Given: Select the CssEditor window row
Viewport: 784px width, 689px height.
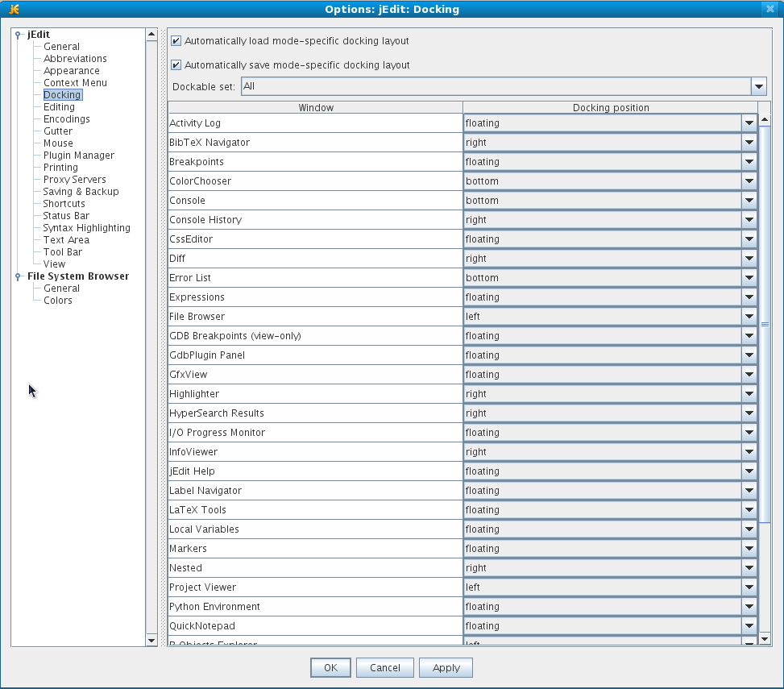Looking at the screenshot, I should coord(316,239).
